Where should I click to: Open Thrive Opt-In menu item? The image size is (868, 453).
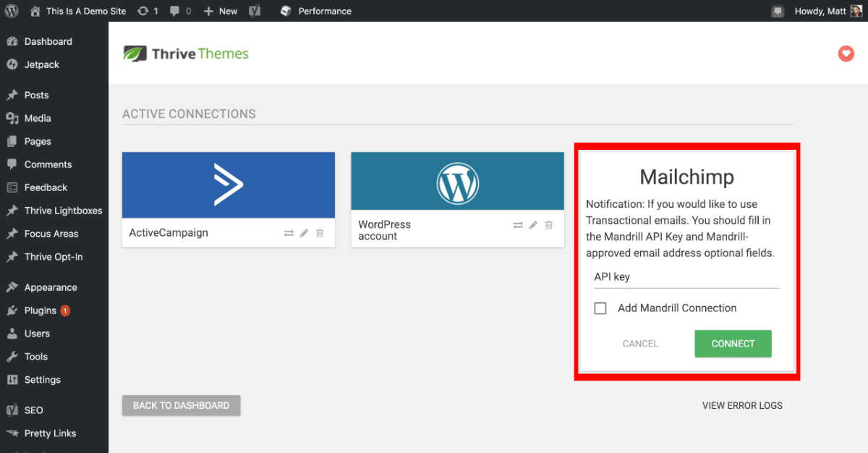point(54,257)
